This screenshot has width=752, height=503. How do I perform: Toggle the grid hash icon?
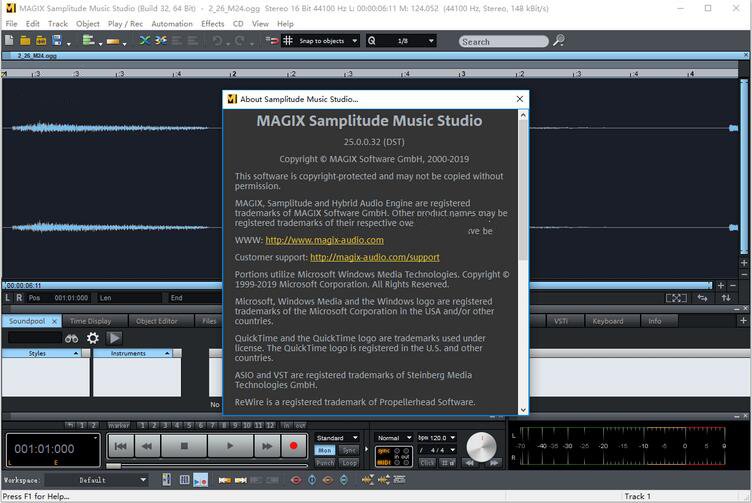pyautogui.click(x=288, y=41)
